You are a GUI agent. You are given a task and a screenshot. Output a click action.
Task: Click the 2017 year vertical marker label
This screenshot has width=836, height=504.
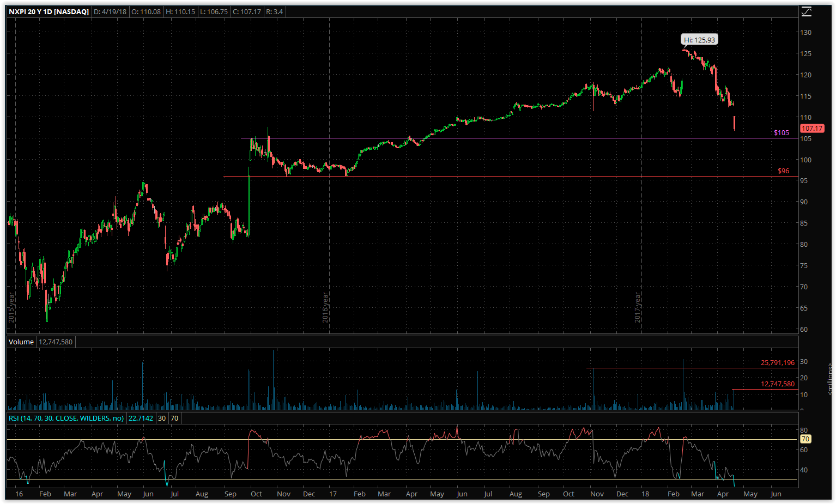(638, 307)
